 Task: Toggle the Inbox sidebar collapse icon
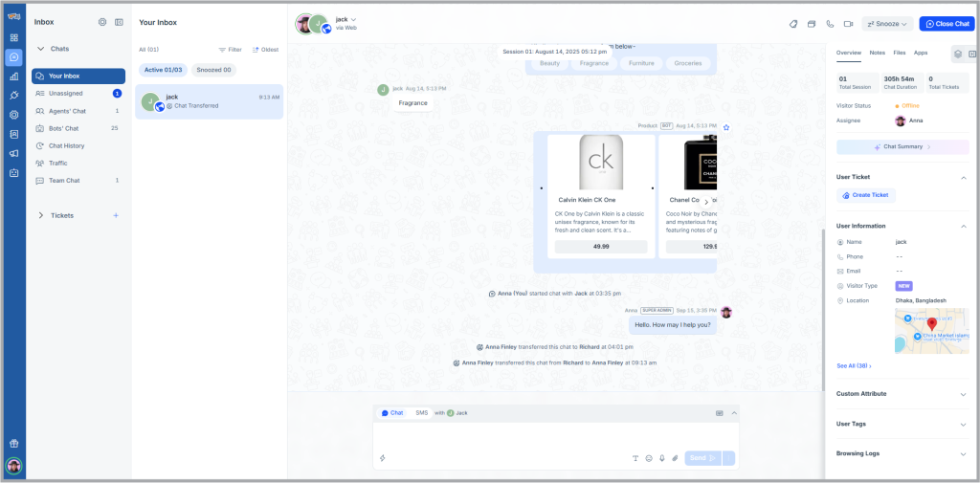[119, 22]
